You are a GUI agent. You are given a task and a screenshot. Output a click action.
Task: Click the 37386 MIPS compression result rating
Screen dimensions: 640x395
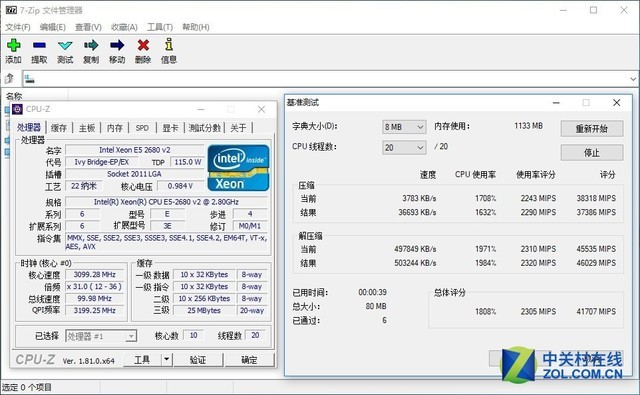596,212
